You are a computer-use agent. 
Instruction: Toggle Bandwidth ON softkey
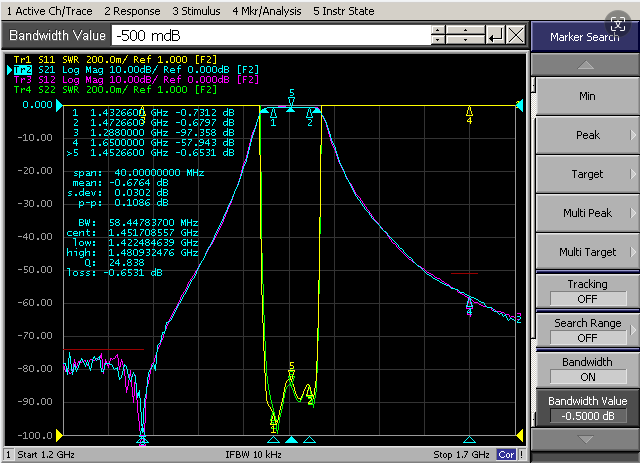pos(587,370)
